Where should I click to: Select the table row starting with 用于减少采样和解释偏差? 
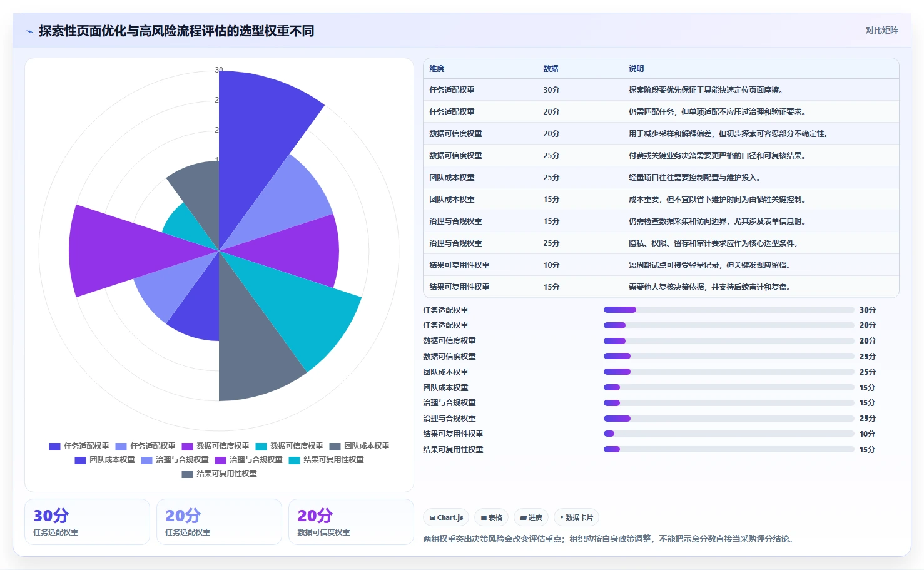coord(661,134)
